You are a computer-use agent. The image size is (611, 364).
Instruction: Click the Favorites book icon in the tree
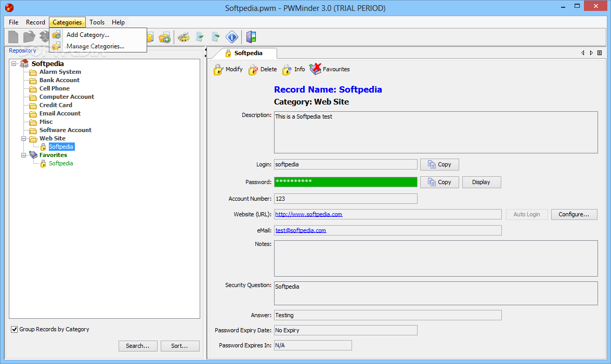tap(33, 155)
